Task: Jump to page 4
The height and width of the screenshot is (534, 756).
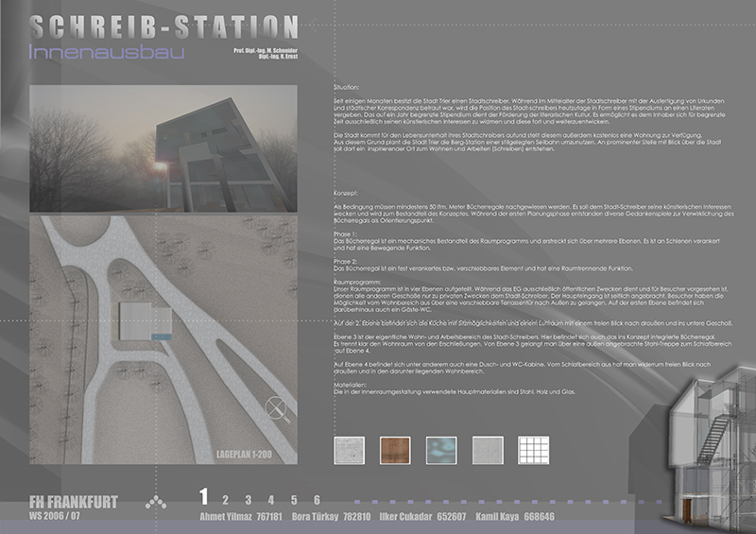Action: point(271,500)
